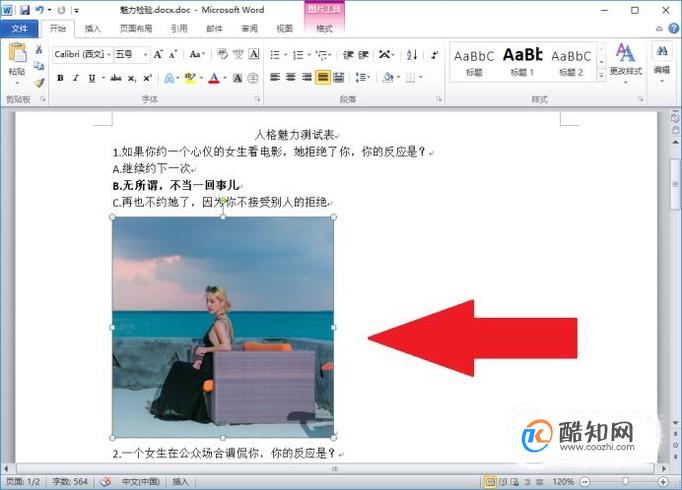682x490 pixels.
Task: Open the Change Case (Aa) dropdown
Action: tap(197, 54)
